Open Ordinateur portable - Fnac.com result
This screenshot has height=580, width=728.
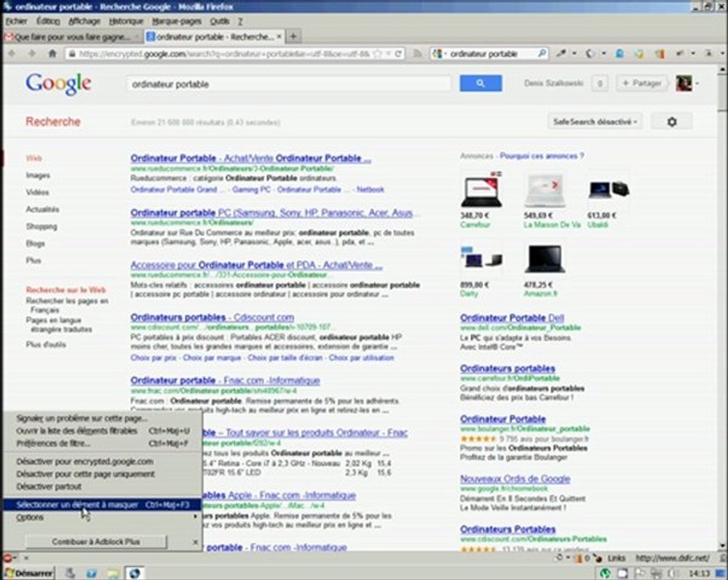pos(225,380)
